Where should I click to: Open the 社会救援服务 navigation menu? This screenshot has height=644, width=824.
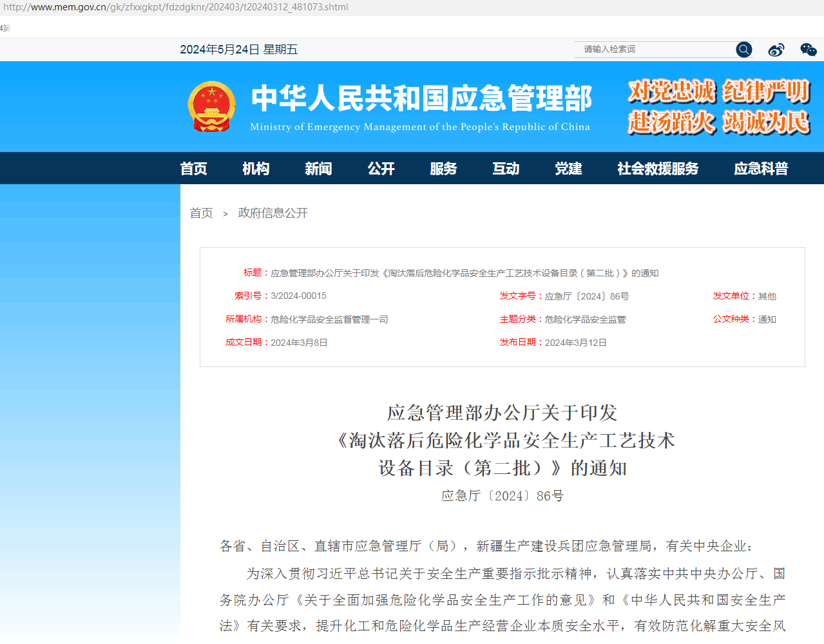(657, 168)
